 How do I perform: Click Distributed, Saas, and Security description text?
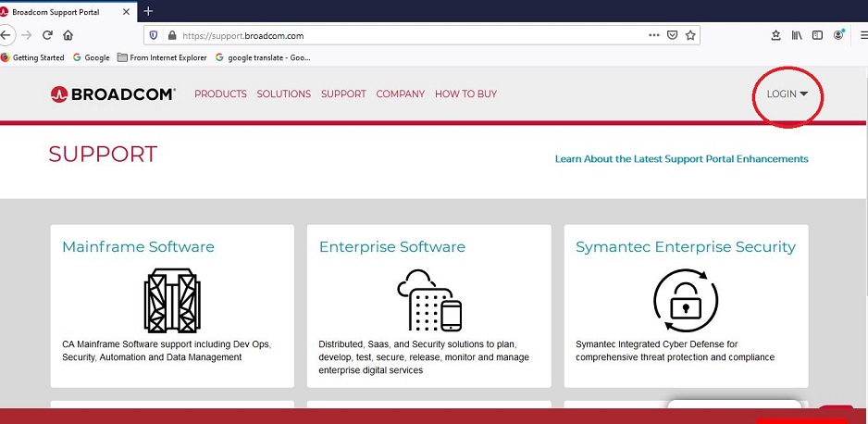click(424, 357)
